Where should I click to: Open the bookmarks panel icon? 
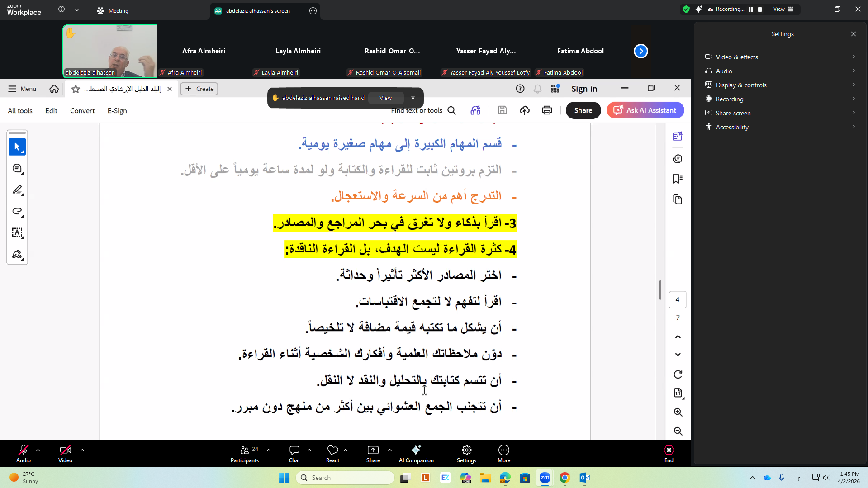point(677,179)
